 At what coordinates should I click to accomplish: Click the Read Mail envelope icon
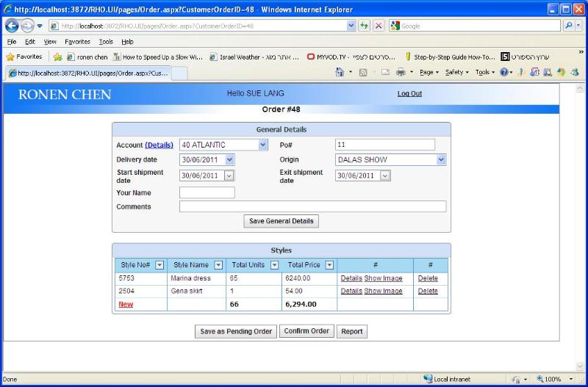[385, 72]
